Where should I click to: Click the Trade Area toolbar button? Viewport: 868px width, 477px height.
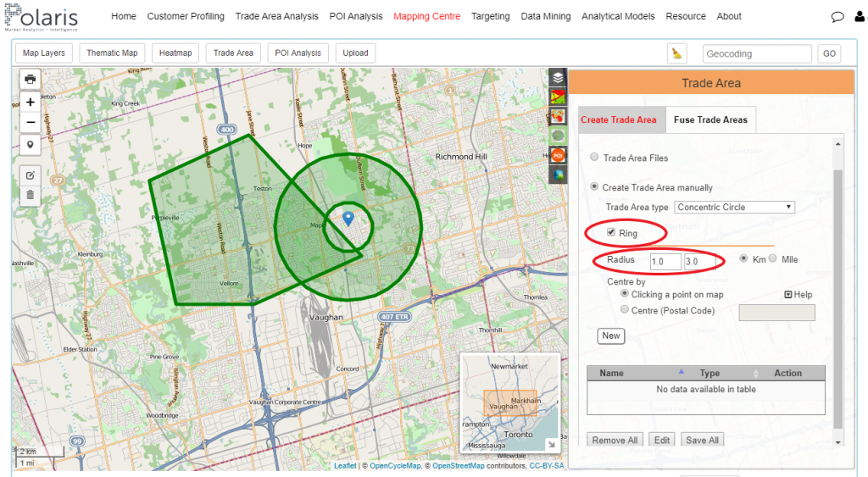click(233, 53)
